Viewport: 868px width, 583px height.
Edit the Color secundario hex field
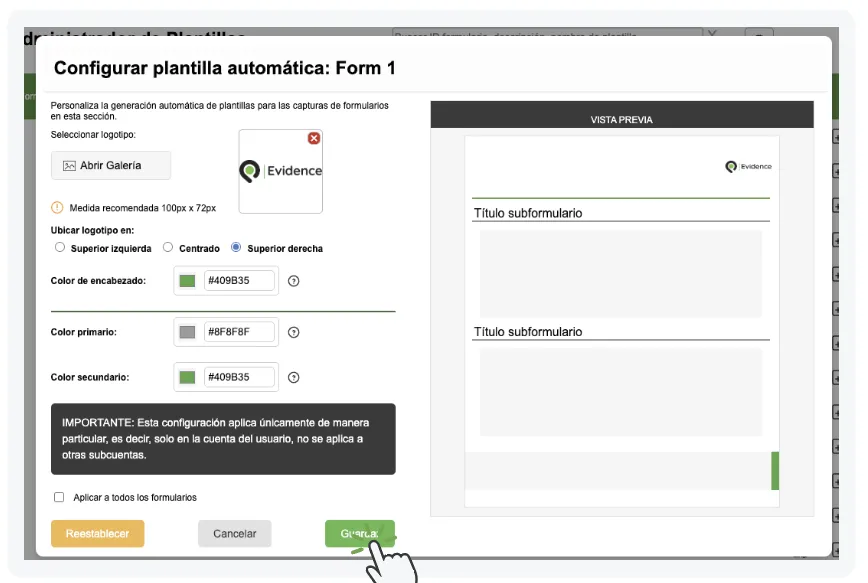[239, 378]
